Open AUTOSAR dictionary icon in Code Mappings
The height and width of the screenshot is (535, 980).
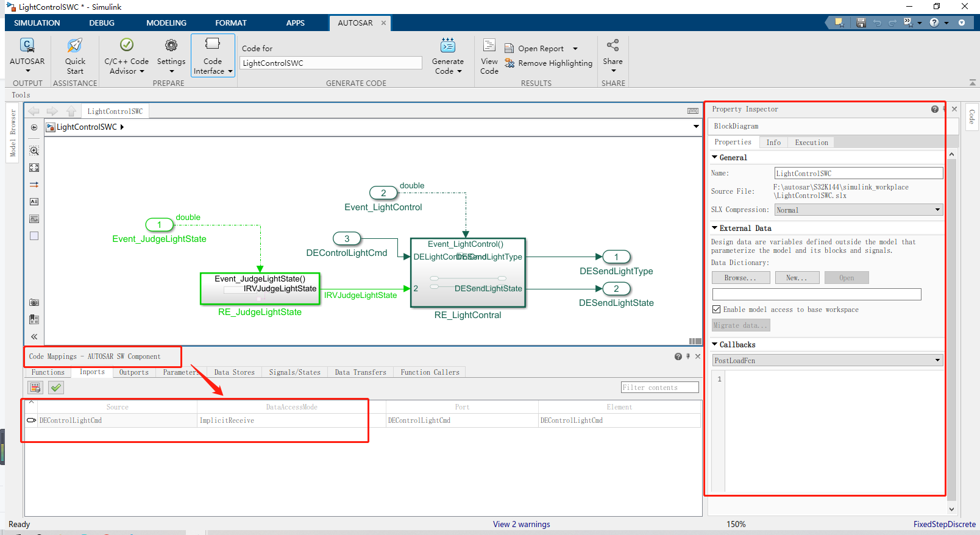pyautogui.click(x=35, y=388)
